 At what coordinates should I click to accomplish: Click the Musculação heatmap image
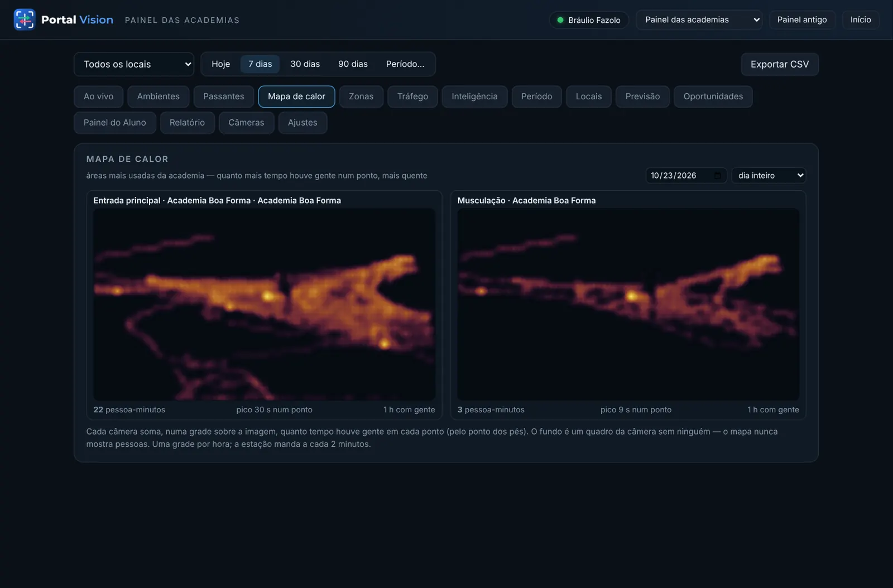click(628, 304)
